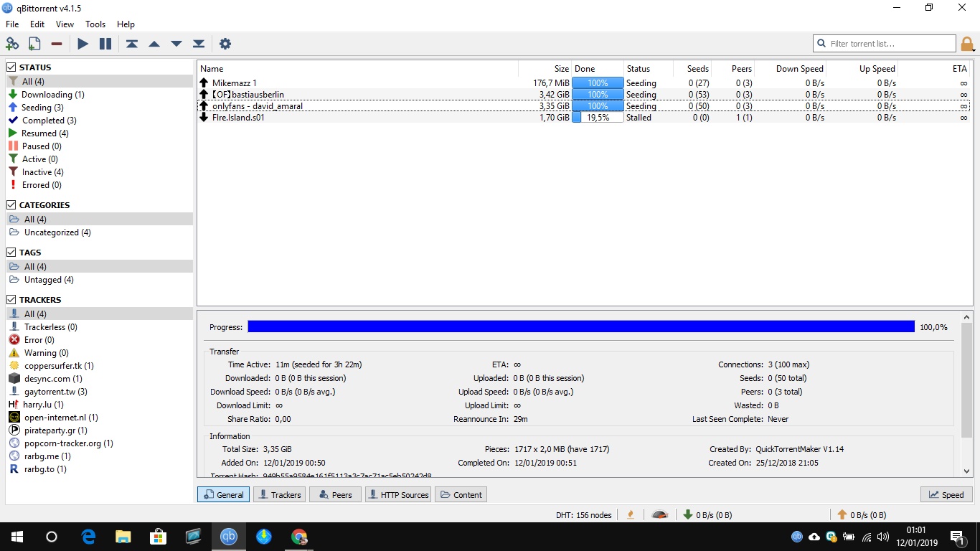Click the red Delete torrent icon
This screenshot has height=551, width=980.
57,44
